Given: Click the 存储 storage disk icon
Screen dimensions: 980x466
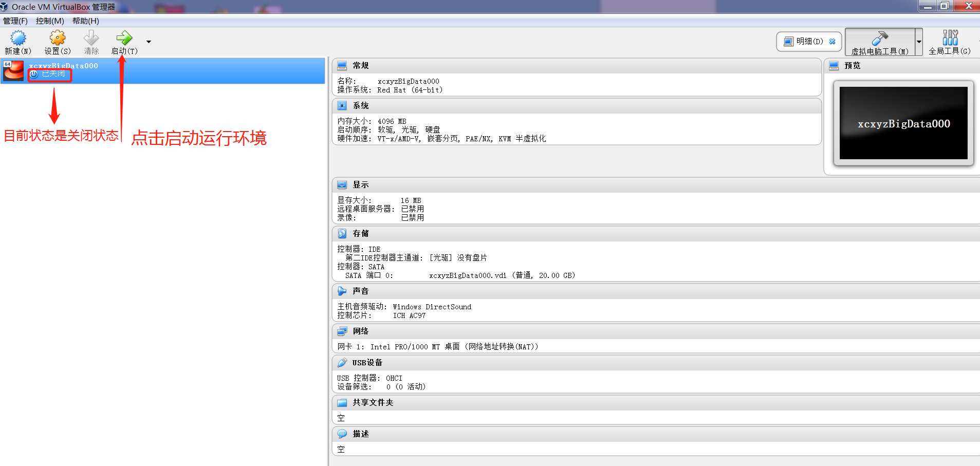Looking at the screenshot, I should tap(342, 234).
